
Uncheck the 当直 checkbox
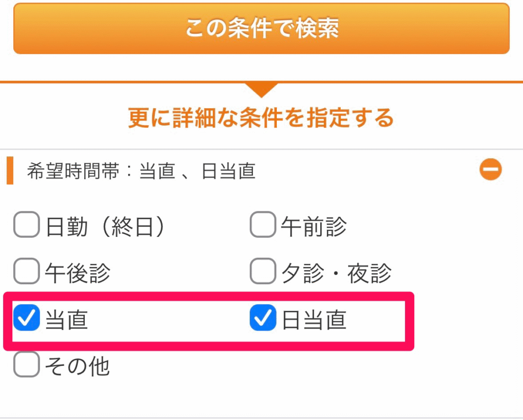click(x=27, y=318)
